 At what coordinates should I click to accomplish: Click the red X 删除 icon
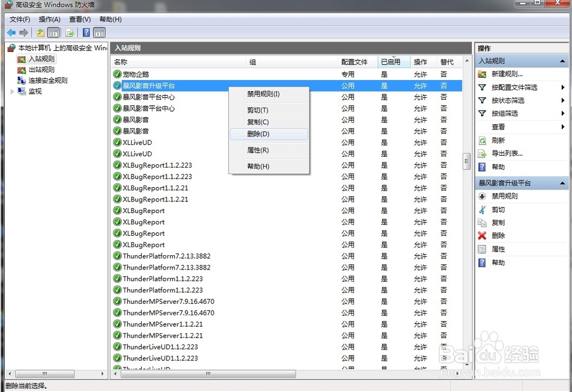coord(482,236)
